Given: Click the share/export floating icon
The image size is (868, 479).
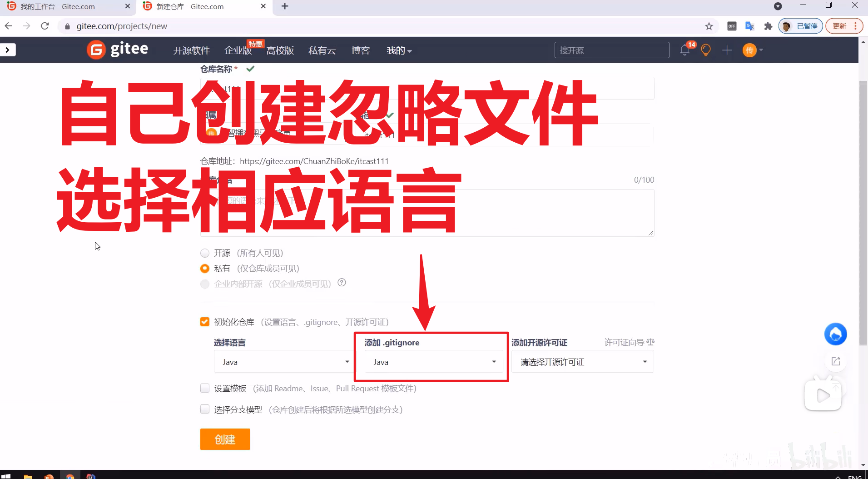Looking at the screenshot, I should click(x=835, y=362).
